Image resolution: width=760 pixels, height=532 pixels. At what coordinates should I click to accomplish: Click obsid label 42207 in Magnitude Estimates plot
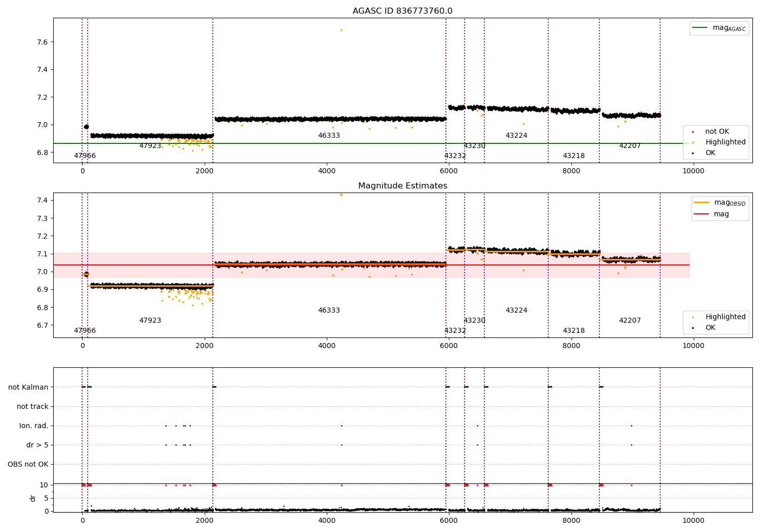point(630,321)
